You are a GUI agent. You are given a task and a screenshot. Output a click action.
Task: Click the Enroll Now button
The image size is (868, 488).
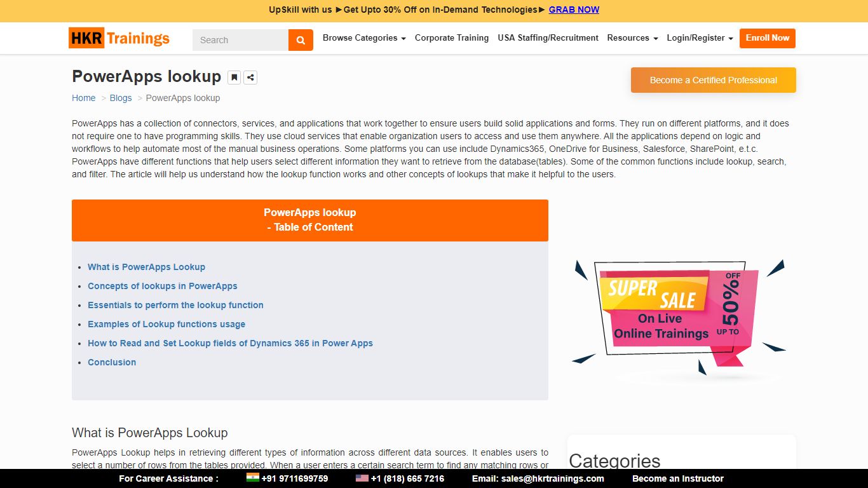coord(768,38)
